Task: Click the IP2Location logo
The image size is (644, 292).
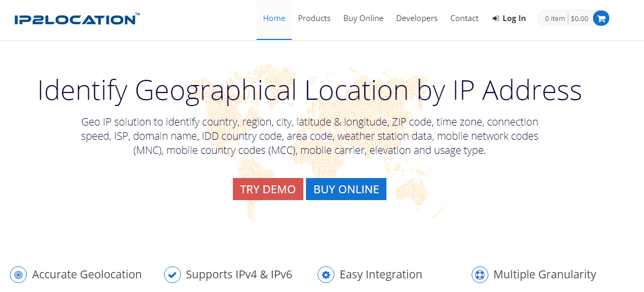Action: 77,19
